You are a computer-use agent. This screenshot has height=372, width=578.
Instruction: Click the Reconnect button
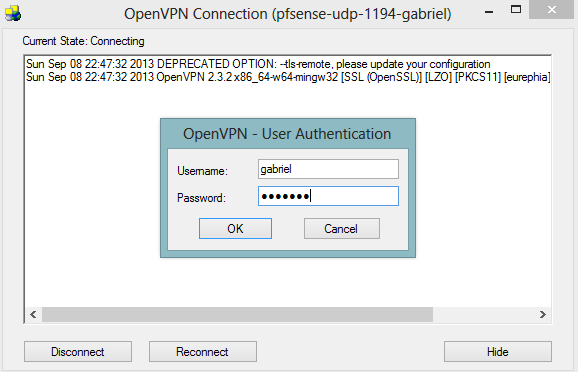click(x=203, y=352)
